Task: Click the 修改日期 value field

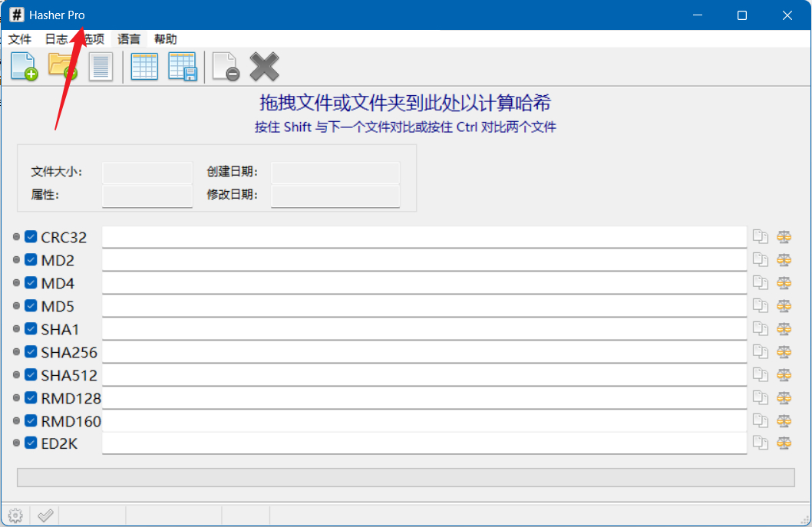Action: [335, 196]
